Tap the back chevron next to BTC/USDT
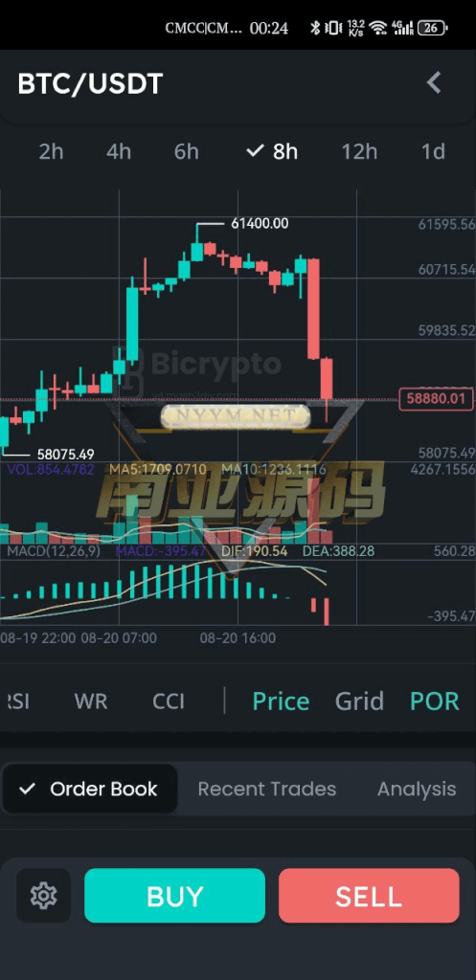 pyautogui.click(x=434, y=83)
